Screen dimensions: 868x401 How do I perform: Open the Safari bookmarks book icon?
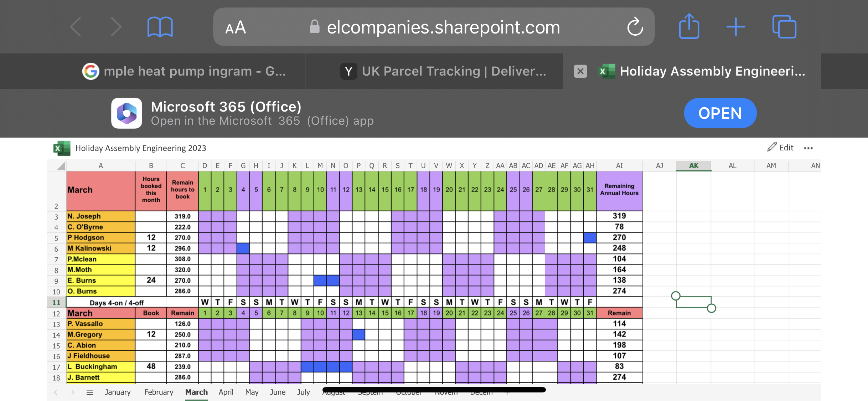click(x=160, y=27)
